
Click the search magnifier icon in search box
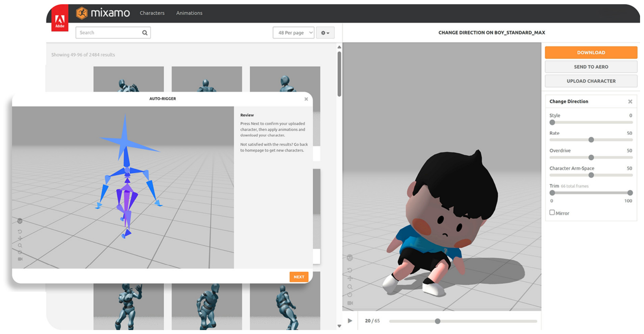(x=145, y=33)
